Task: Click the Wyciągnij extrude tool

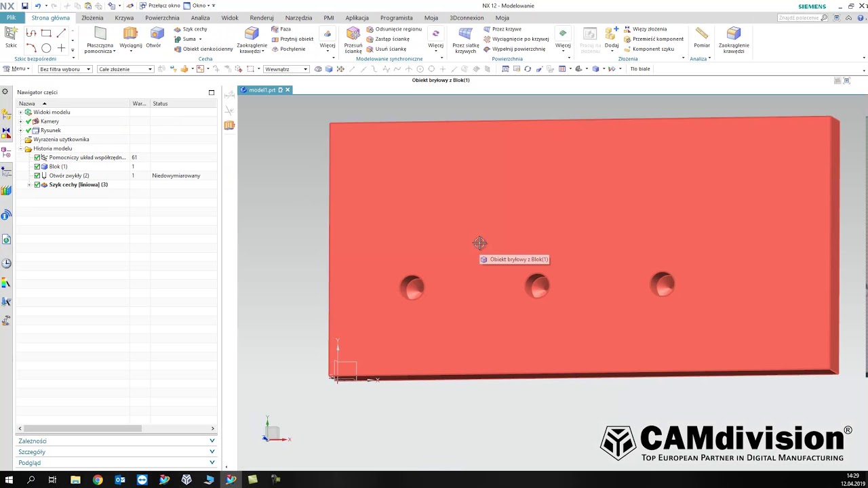Action: [131, 38]
